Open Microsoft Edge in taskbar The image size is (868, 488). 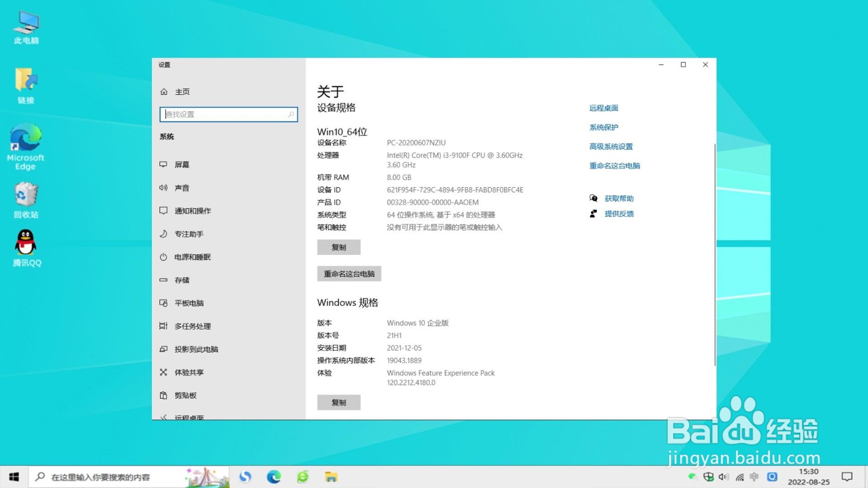[x=274, y=477]
